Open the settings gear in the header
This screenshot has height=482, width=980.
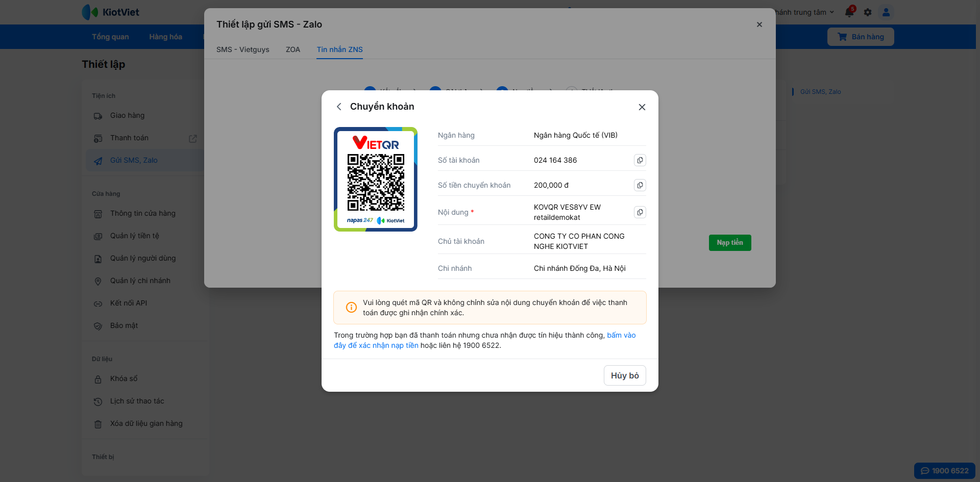tap(868, 12)
